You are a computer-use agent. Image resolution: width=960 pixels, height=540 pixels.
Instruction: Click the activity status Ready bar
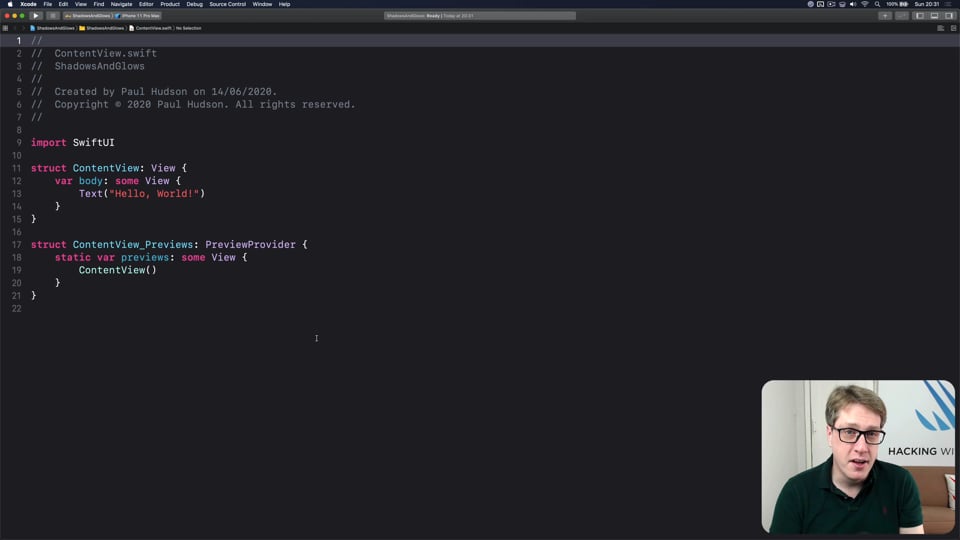[x=479, y=16]
